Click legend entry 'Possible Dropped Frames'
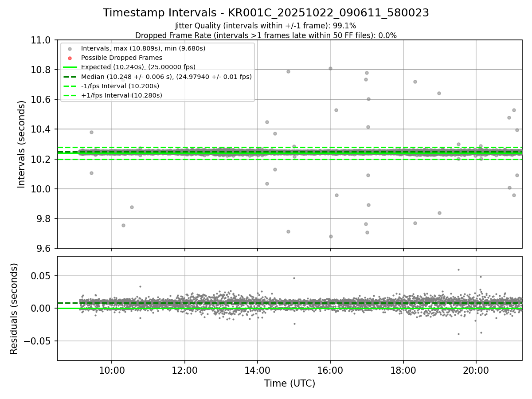The image size is (532, 399). coord(121,58)
